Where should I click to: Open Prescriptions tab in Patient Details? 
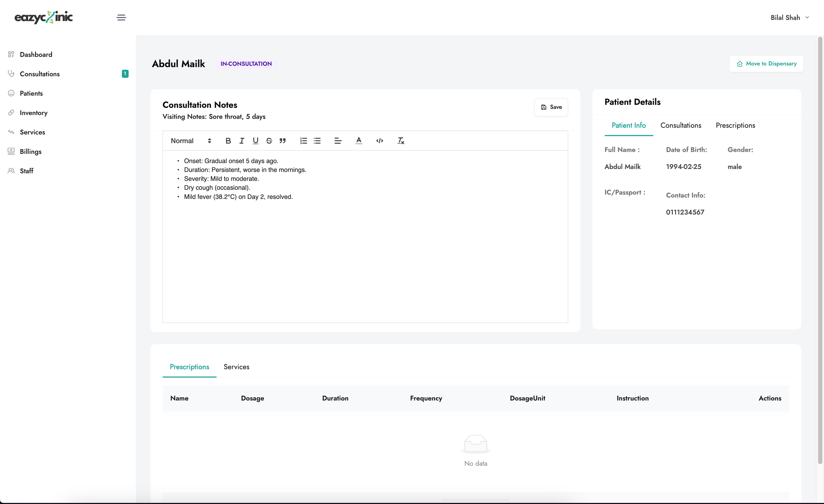tap(735, 125)
